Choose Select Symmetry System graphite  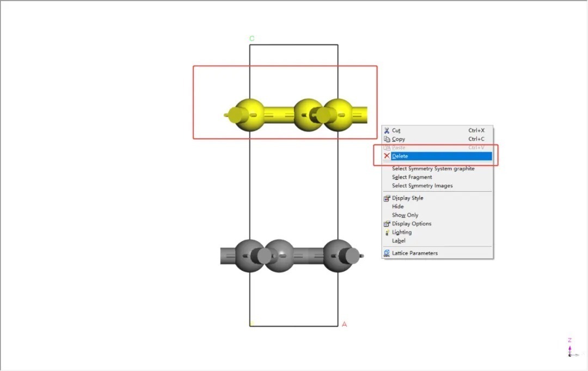click(433, 169)
